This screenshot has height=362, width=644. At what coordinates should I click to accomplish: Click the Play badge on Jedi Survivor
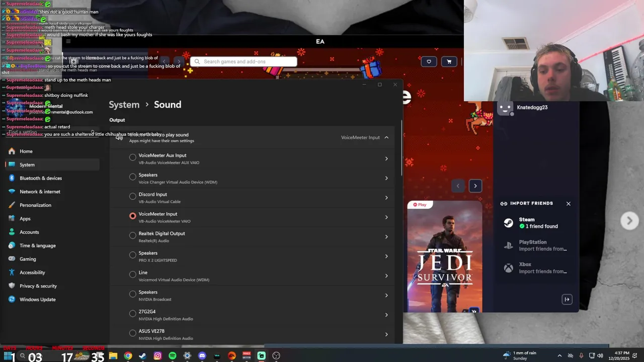click(x=420, y=205)
